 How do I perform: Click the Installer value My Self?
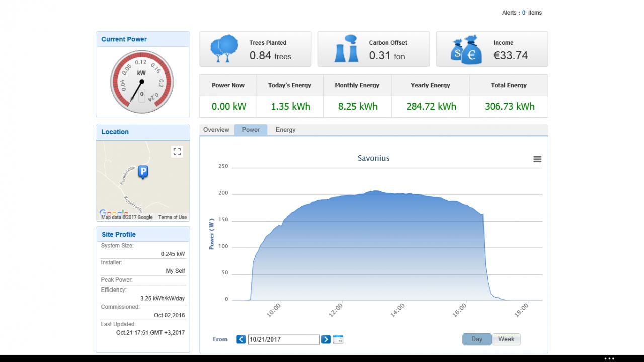tap(175, 271)
